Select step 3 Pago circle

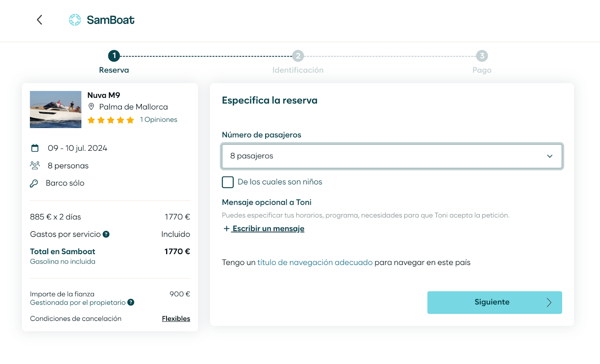(482, 56)
